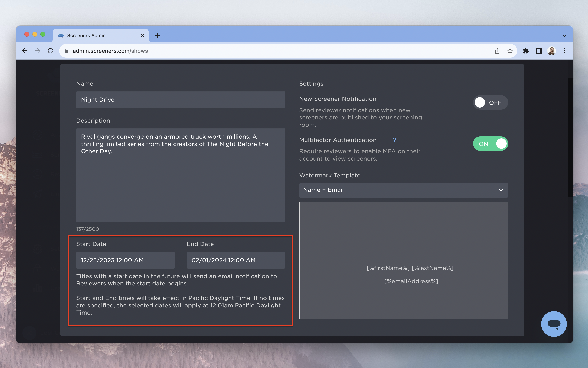
Task: Select the Screeners Admin tab
Action: click(x=101, y=36)
